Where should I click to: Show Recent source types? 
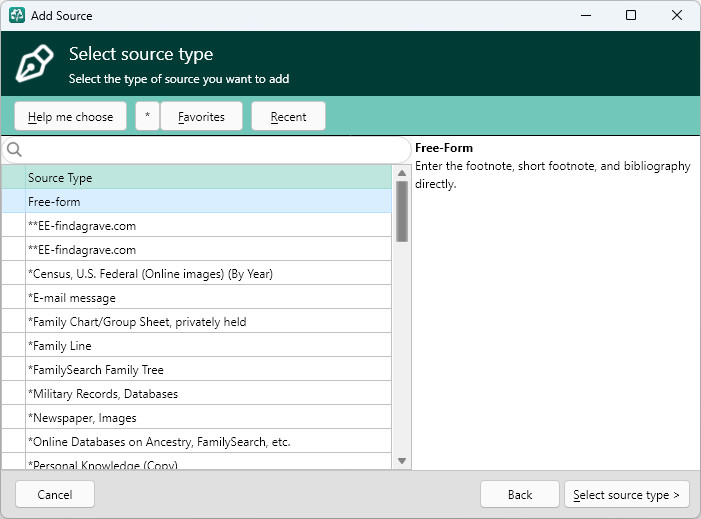(288, 116)
